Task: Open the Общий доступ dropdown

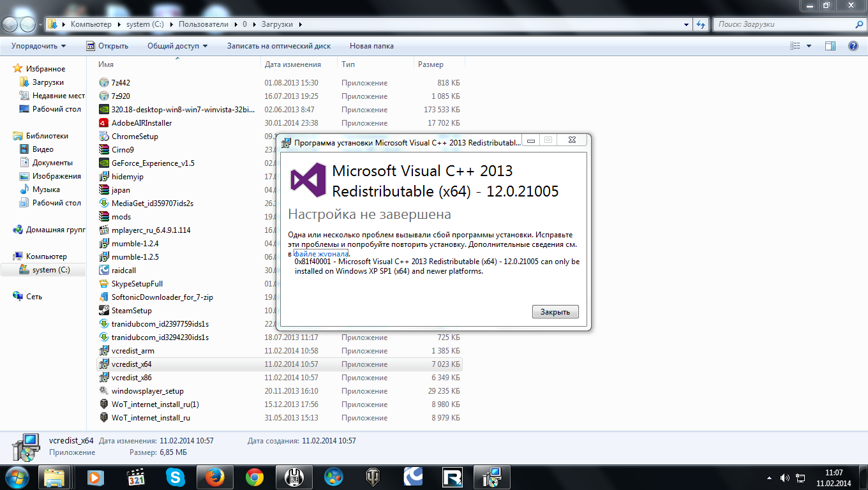Action: (x=177, y=46)
